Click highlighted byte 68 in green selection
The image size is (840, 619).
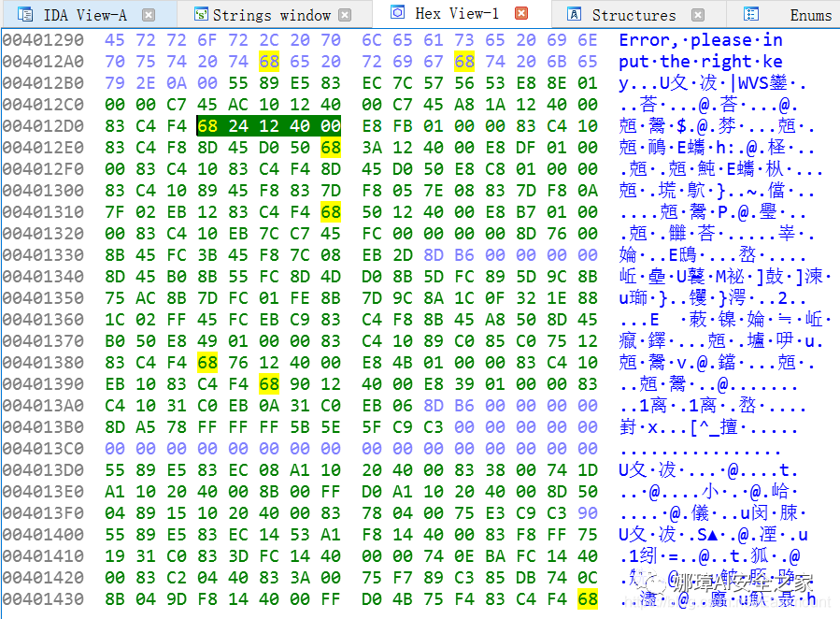tap(207, 126)
